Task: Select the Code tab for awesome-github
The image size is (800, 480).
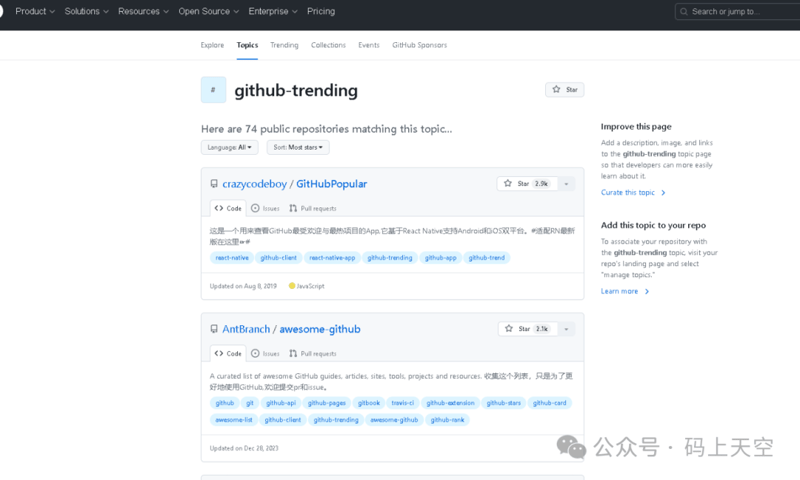Action: point(228,353)
